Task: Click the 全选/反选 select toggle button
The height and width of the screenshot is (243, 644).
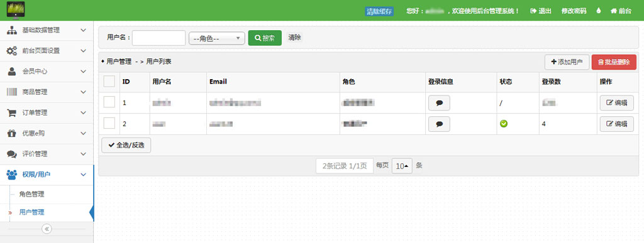Action: (126, 146)
